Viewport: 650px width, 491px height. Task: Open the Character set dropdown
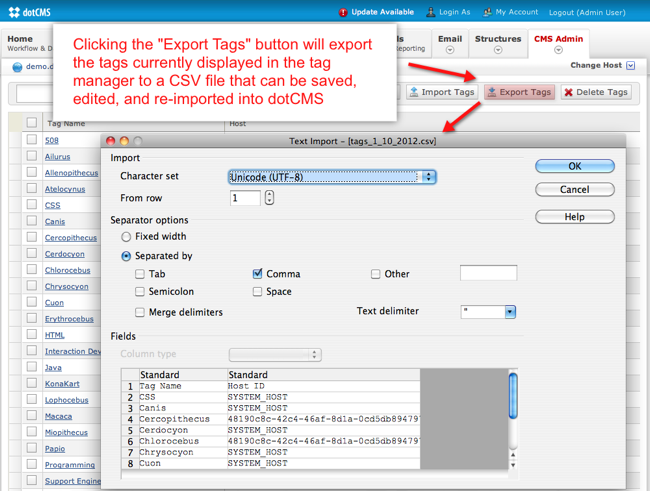pos(332,177)
